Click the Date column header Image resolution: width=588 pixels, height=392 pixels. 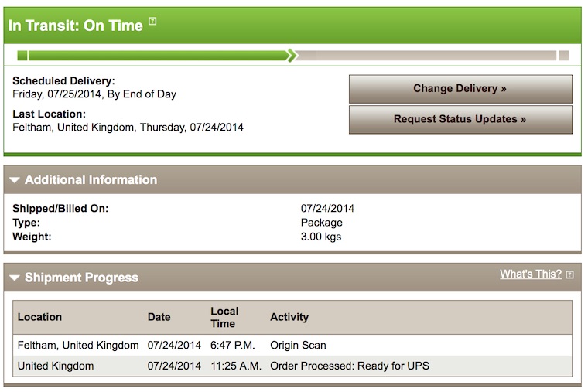pyautogui.click(x=159, y=317)
